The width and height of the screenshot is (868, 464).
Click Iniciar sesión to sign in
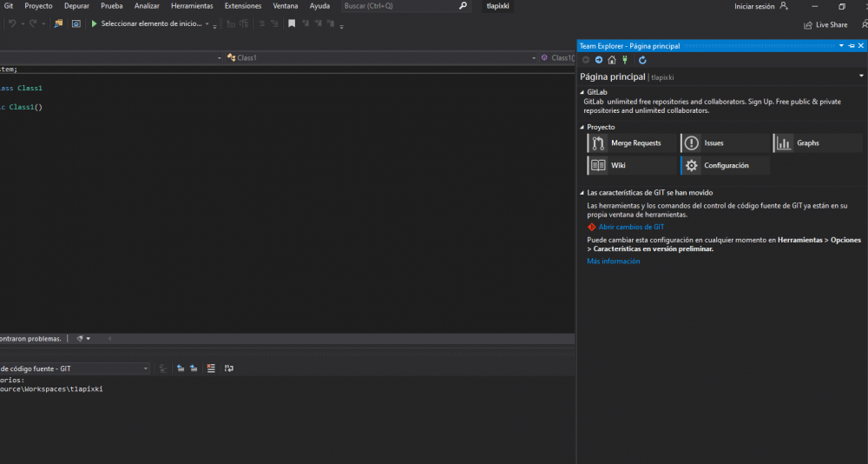(754, 7)
